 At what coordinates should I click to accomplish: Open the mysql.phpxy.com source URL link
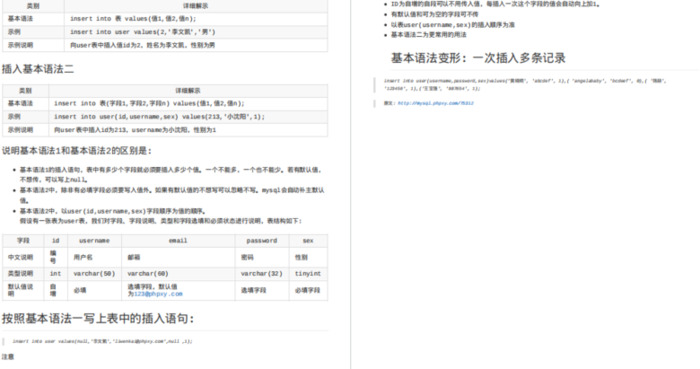(x=435, y=103)
